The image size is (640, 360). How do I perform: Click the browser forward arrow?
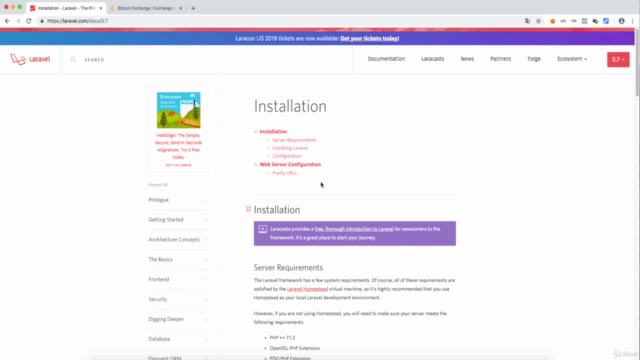click(x=18, y=21)
